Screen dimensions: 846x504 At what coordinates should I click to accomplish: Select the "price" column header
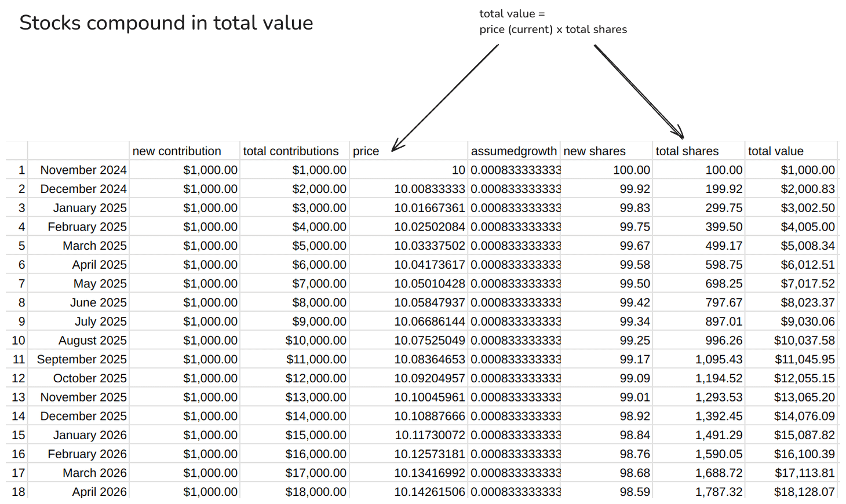point(366,151)
